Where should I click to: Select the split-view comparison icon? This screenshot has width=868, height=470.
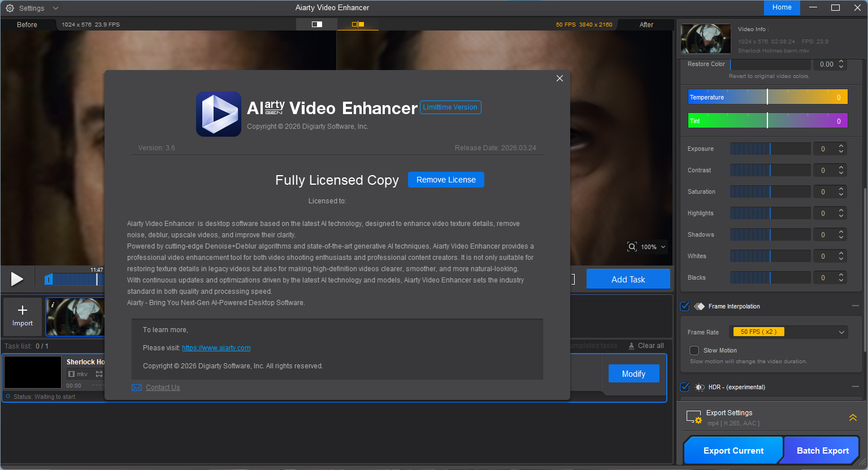coord(317,24)
